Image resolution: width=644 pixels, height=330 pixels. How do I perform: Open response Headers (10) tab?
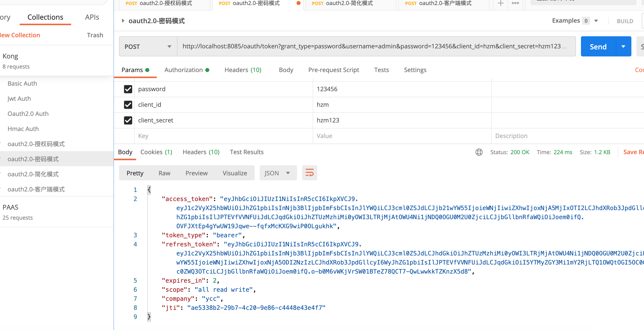click(x=201, y=152)
